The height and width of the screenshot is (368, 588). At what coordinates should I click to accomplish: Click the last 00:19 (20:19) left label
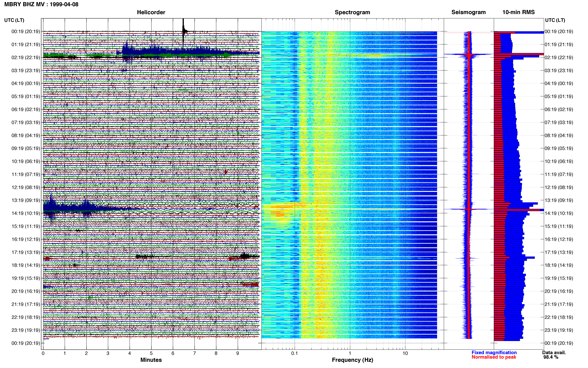[x=26, y=343]
